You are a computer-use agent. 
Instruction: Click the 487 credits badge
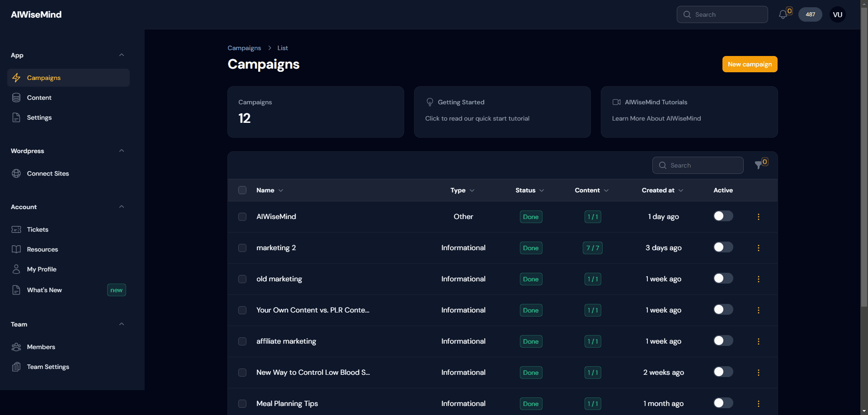click(x=810, y=14)
